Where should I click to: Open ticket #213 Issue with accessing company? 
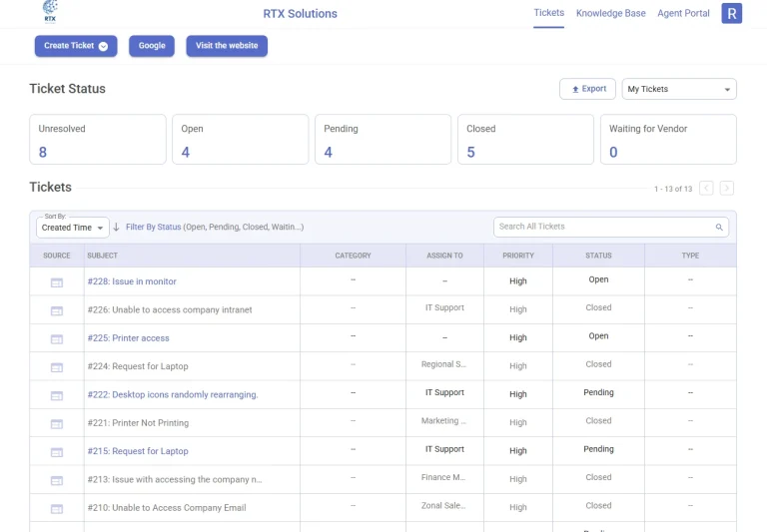[175, 480]
